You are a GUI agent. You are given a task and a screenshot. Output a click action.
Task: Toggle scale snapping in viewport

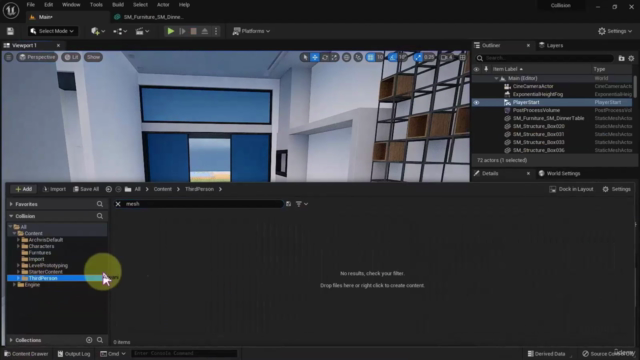point(418,58)
